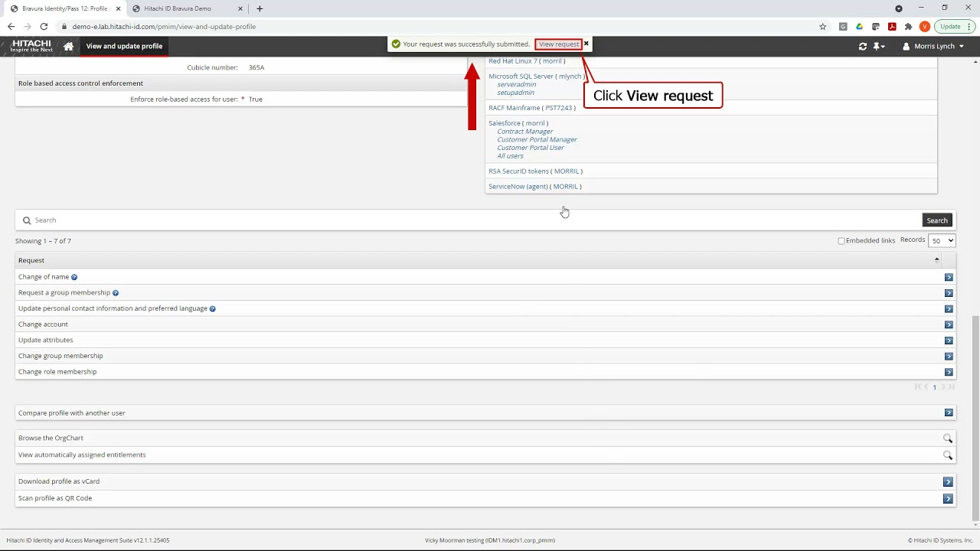Click arrow icon for Change of name
Screen dimensions: 980x551
click(949, 277)
